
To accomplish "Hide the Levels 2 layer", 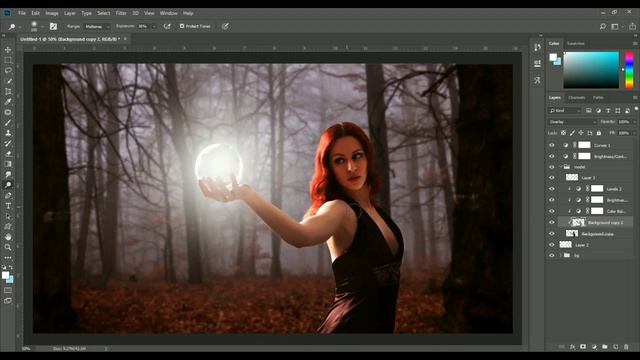I will (x=552, y=189).
